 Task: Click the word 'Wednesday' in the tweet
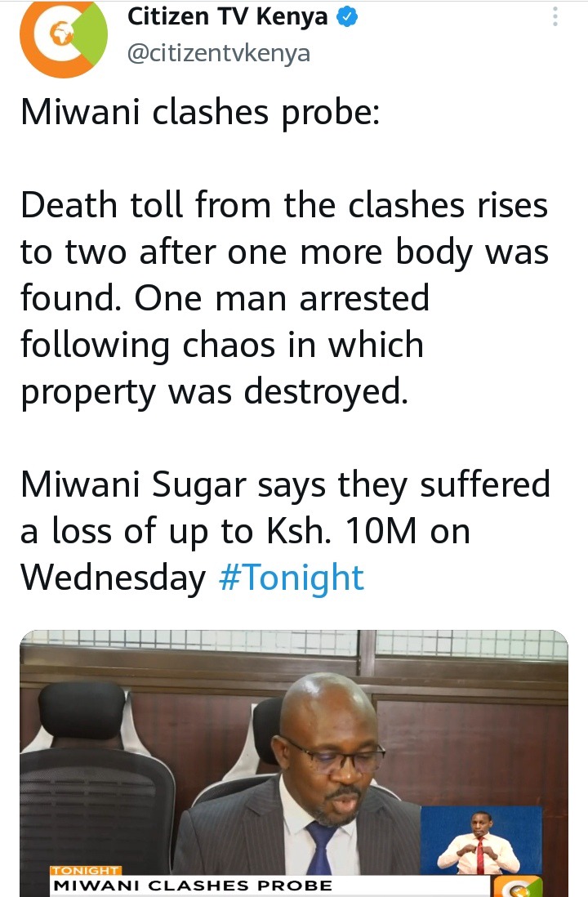click(x=114, y=578)
